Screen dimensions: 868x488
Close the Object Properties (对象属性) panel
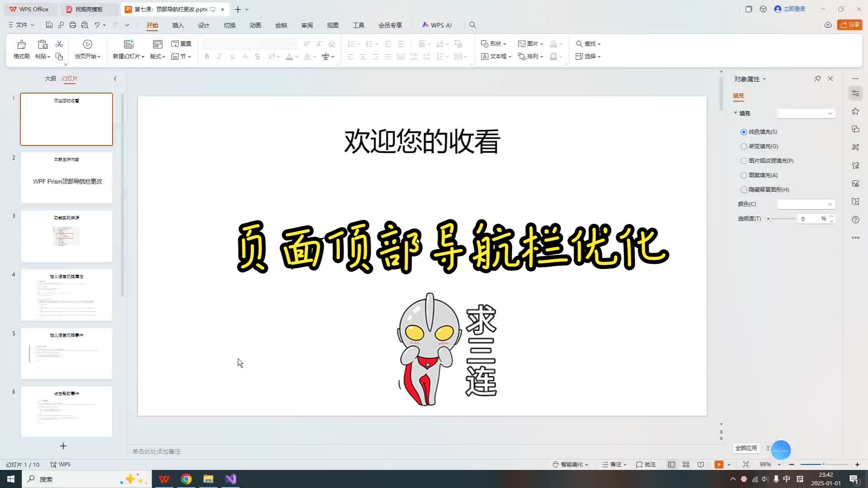(830, 79)
